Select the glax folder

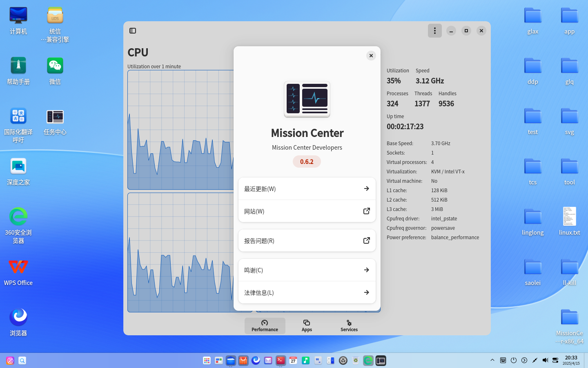(x=533, y=21)
